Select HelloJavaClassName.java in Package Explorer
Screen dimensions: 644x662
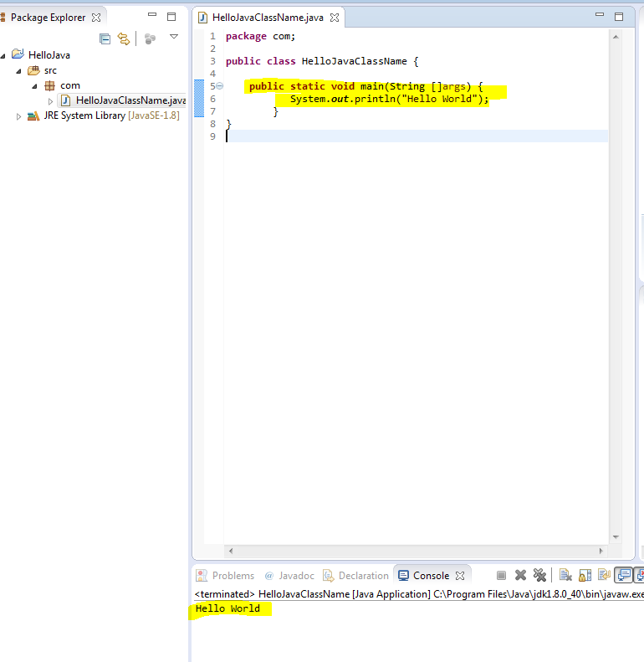(130, 100)
